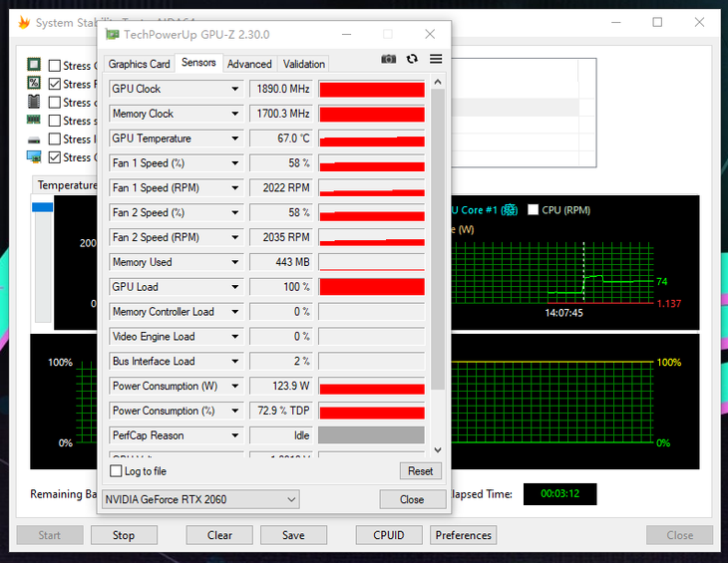Open the GPU Clock sensor dropdown
The image size is (728, 563).
235,89
